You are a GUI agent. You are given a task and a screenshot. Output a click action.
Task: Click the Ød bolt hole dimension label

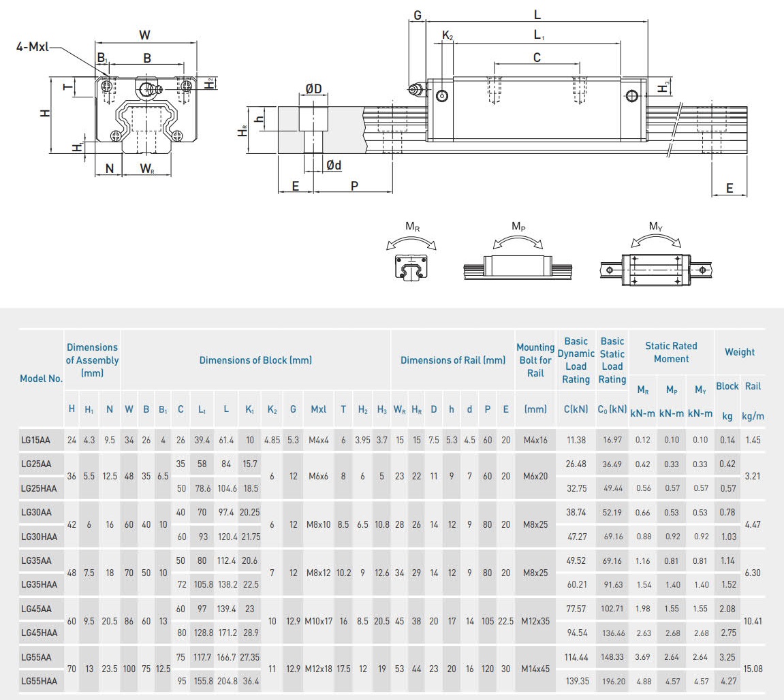[334, 165]
